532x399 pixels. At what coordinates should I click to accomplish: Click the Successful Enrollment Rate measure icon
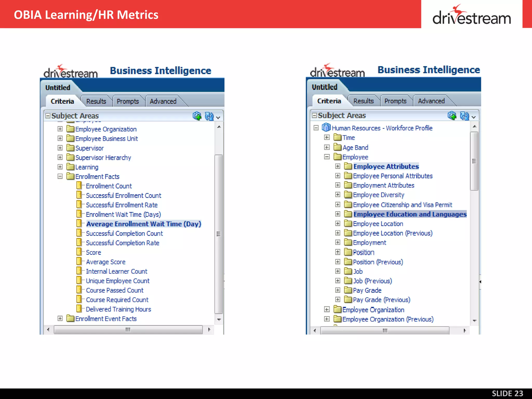pyautogui.click(x=79, y=204)
